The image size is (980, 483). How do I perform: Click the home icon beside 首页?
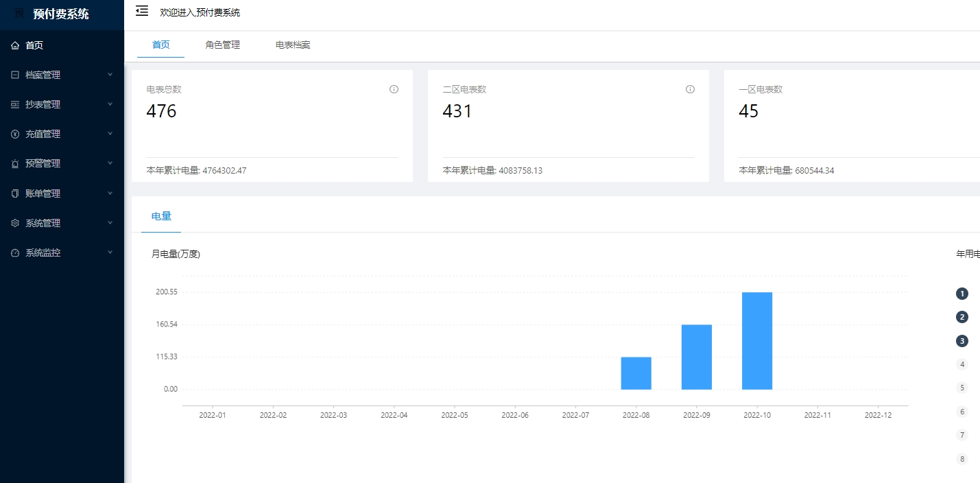(15, 45)
